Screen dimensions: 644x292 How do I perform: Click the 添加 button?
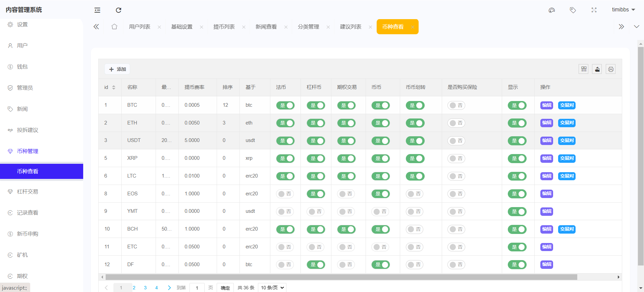point(117,69)
